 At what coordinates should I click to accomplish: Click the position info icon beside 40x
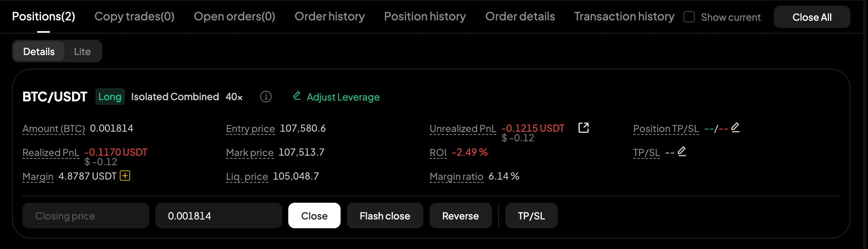pos(266,97)
